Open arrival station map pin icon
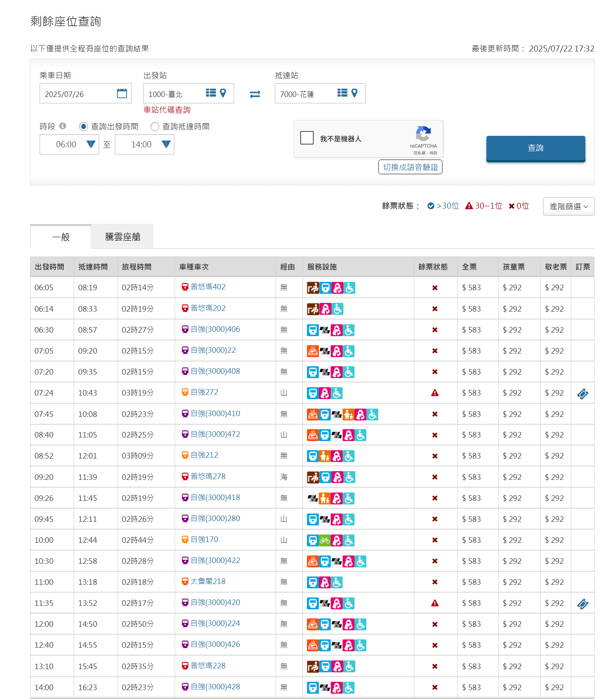Screen dimensions: 606x700 tap(354, 93)
